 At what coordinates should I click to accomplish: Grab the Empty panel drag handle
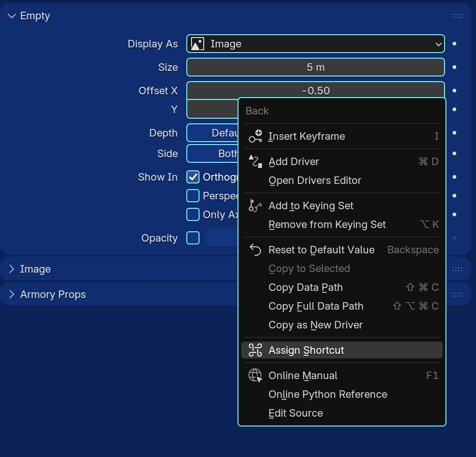pyautogui.click(x=457, y=16)
